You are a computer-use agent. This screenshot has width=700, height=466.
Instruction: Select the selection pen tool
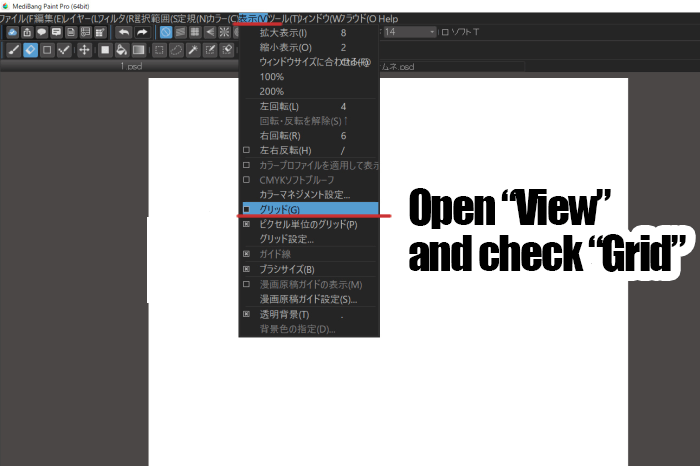tap(210, 50)
